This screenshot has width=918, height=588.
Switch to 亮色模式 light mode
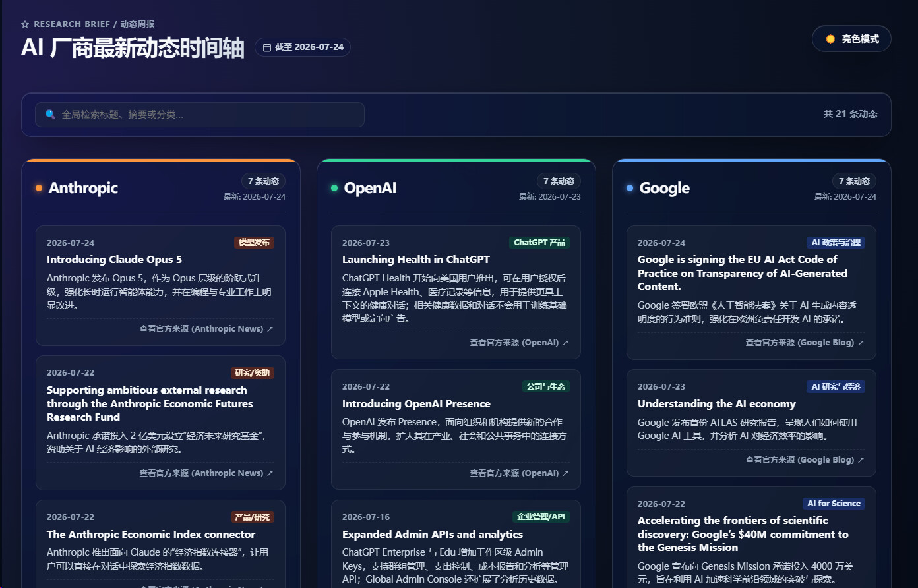point(851,39)
